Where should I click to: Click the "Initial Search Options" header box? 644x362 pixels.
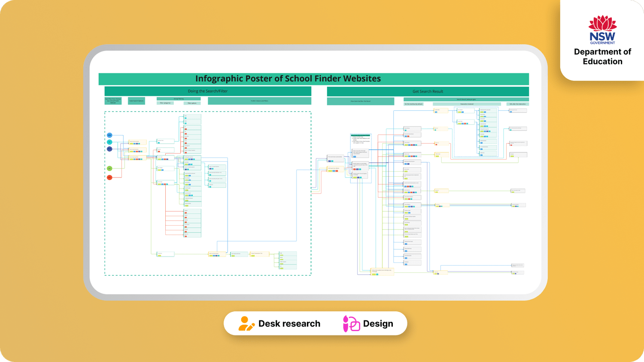coord(137,101)
